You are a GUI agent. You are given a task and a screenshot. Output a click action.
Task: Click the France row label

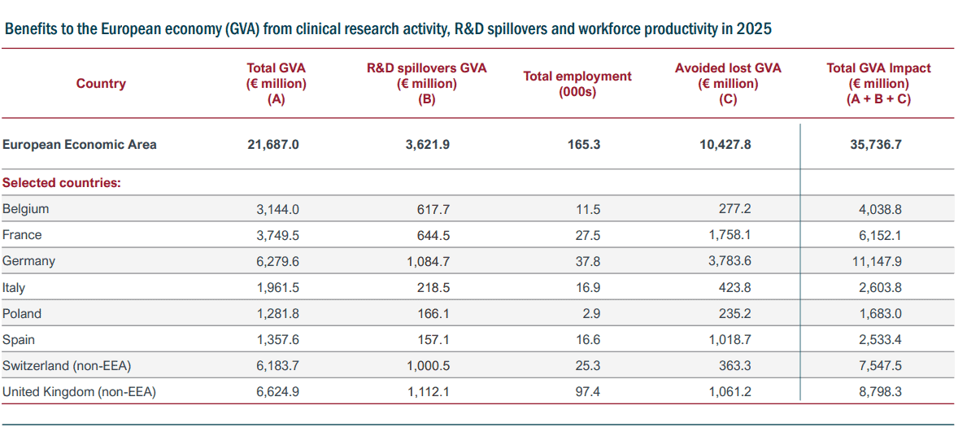click(x=22, y=235)
